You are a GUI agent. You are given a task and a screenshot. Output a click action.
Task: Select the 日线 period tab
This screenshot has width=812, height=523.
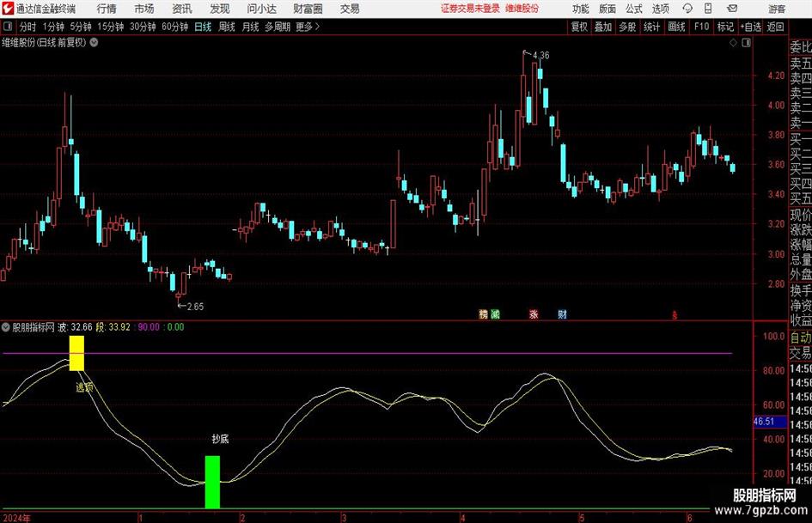coord(203,27)
